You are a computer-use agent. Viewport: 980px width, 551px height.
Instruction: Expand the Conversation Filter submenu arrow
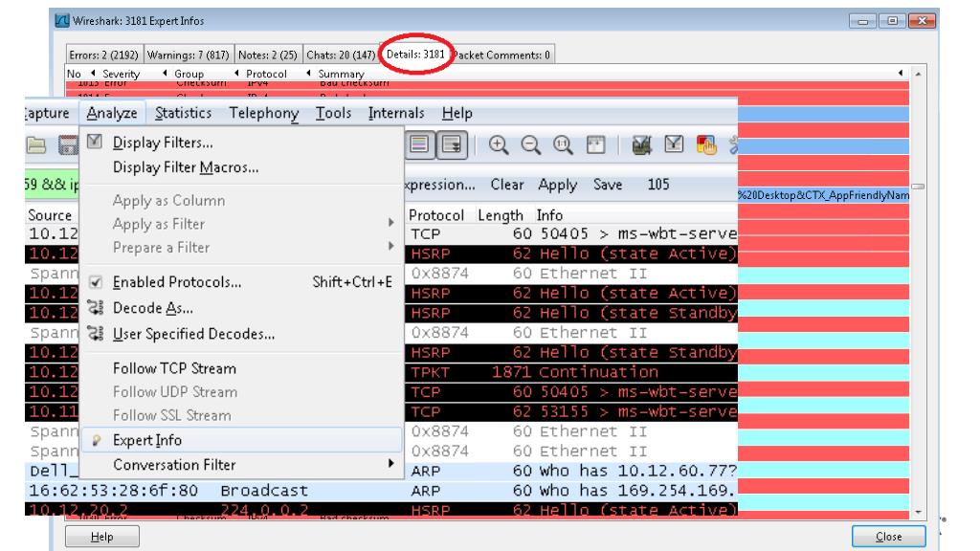(390, 463)
